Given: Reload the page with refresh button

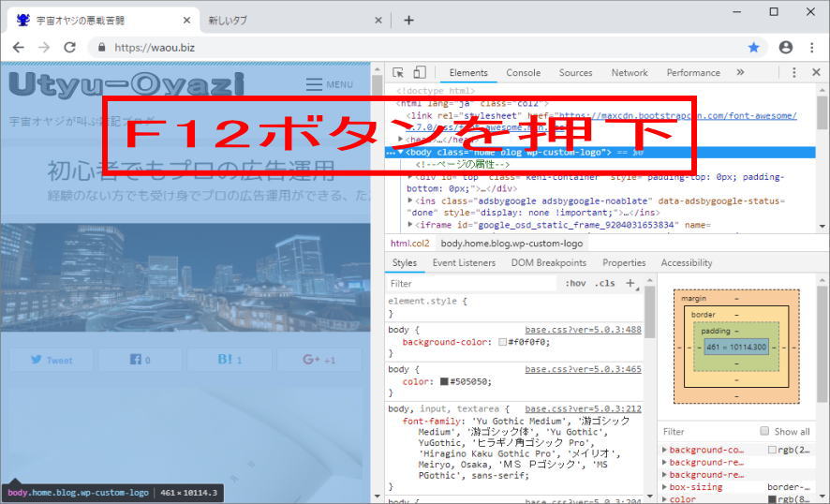Looking at the screenshot, I should [x=69, y=47].
